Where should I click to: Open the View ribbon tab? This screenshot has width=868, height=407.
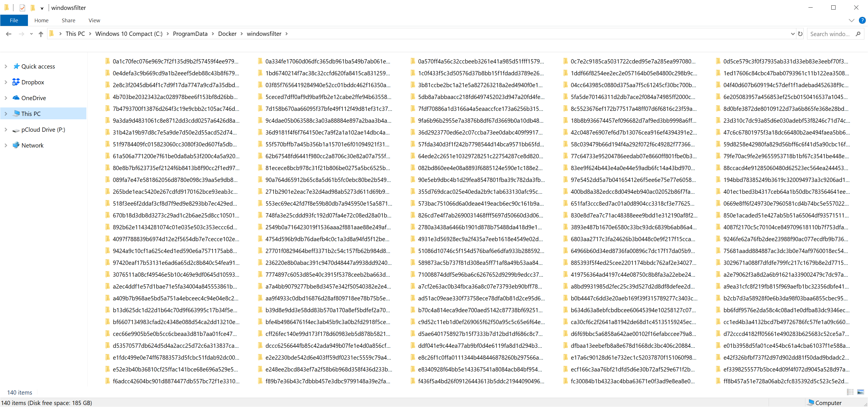coord(94,20)
